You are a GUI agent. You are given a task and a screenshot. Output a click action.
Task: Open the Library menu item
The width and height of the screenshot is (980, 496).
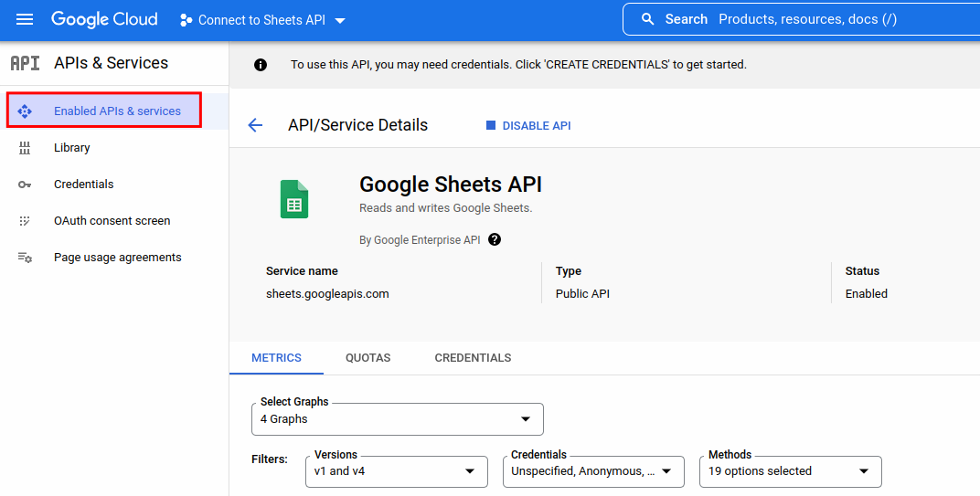point(72,147)
